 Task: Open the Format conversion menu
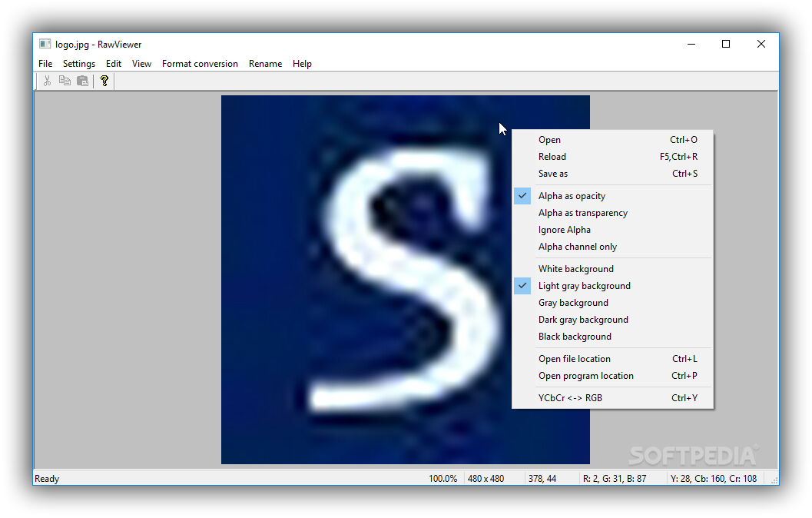[200, 64]
